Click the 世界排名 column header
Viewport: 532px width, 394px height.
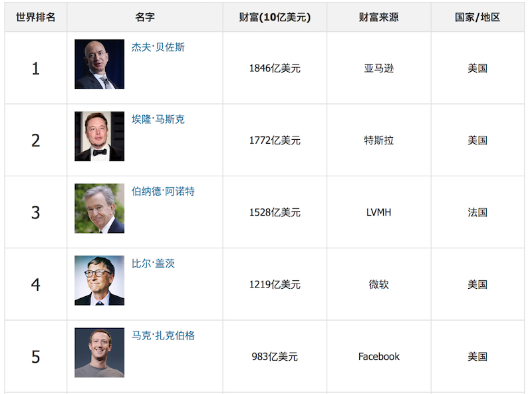click(35, 17)
